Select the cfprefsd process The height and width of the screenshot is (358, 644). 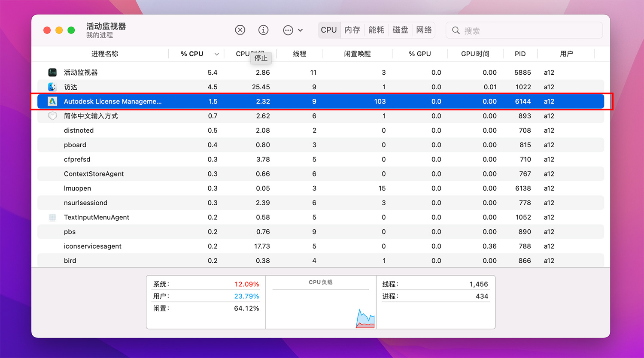click(x=321, y=159)
